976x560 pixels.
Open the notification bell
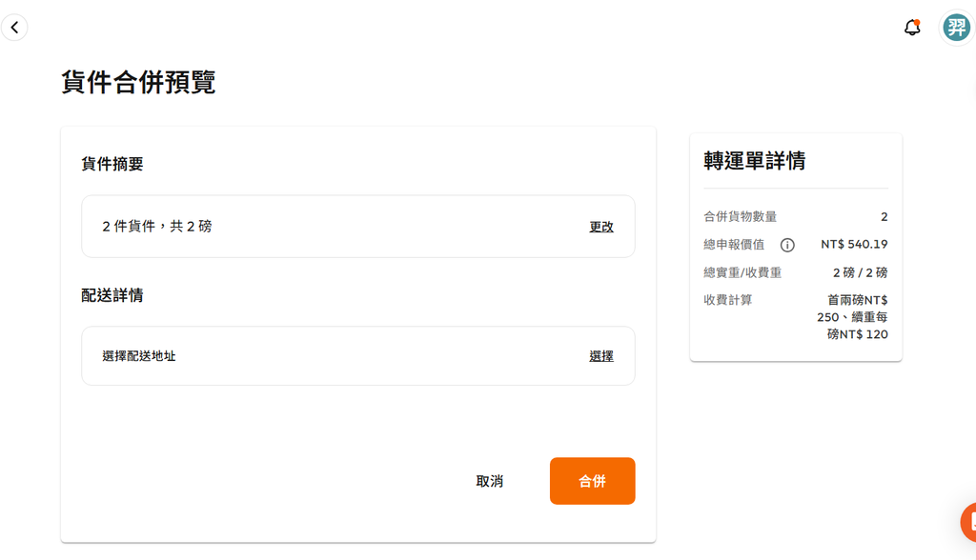pos(912,28)
